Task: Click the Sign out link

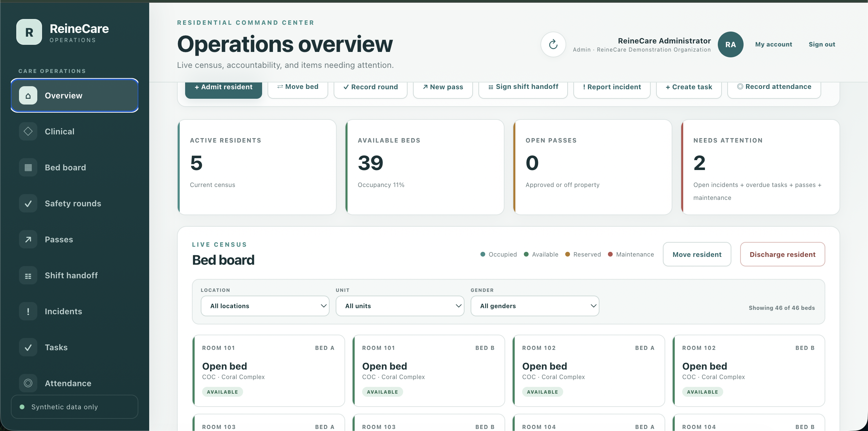Action: (822, 44)
